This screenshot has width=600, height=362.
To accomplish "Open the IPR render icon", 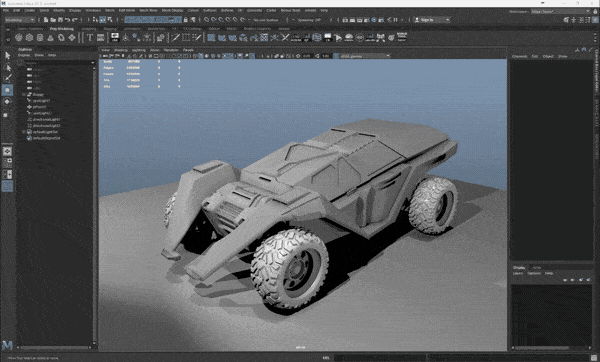I will 360,20.
